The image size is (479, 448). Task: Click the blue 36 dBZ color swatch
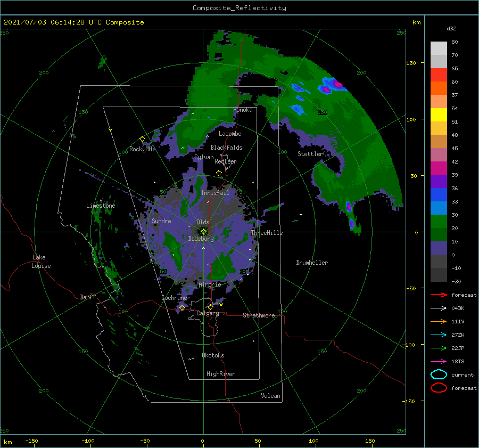[x=439, y=194]
